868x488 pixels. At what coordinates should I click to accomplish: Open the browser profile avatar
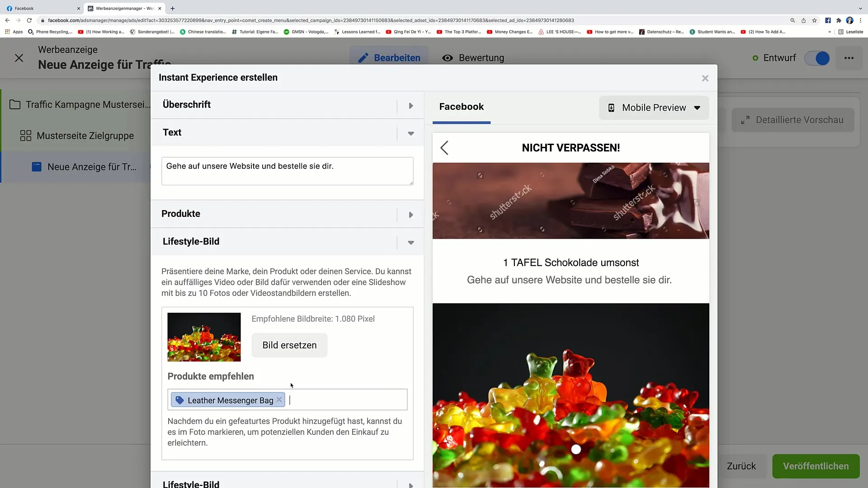click(x=849, y=20)
